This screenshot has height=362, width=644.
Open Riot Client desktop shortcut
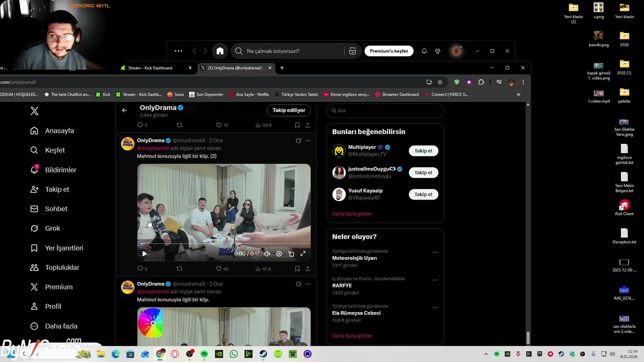(624, 208)
